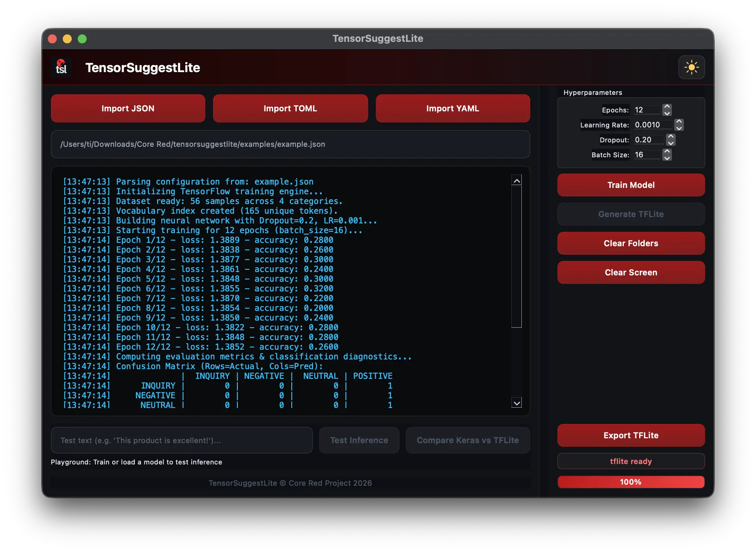Click log scroll-up arrow

point(517,181)
